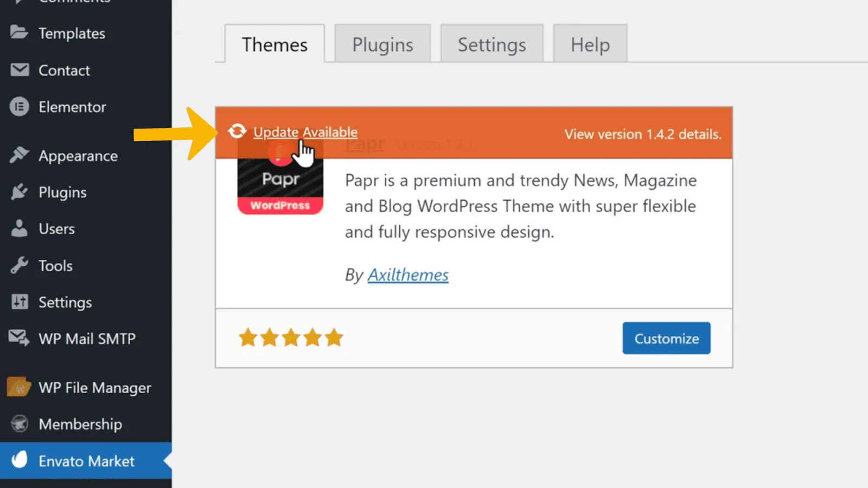The image size is (868, 488).
Task: Switch to the Plugins tab
Action: (x=382, y=44)
